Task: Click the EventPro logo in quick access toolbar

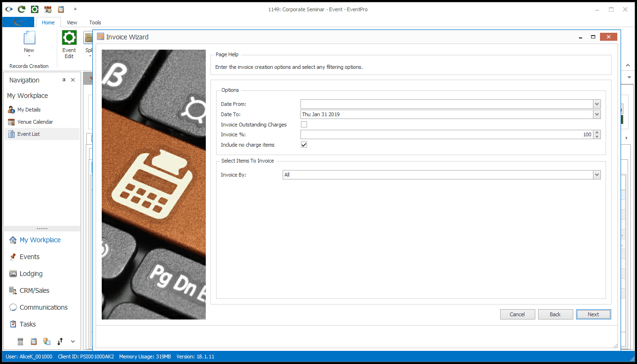Action: tap(9, 9)
